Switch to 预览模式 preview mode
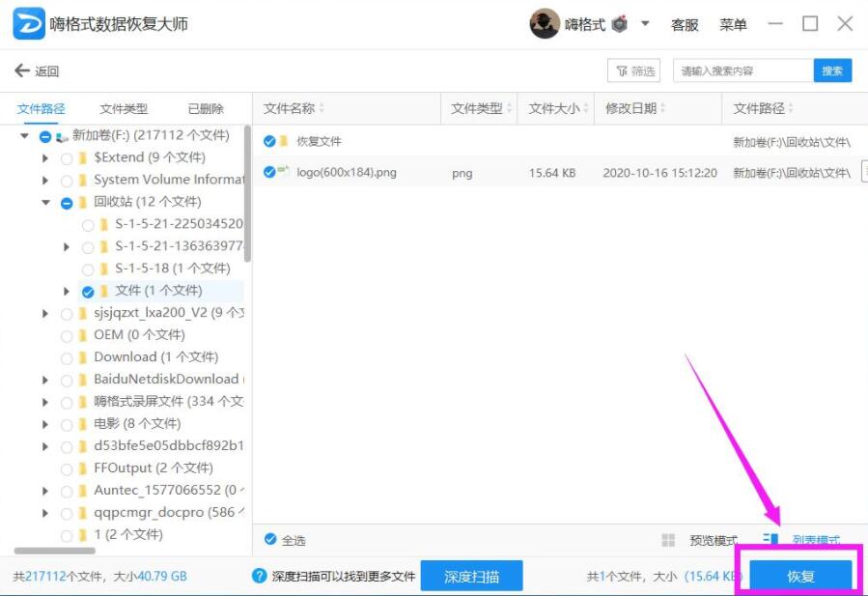 point(714,540)
